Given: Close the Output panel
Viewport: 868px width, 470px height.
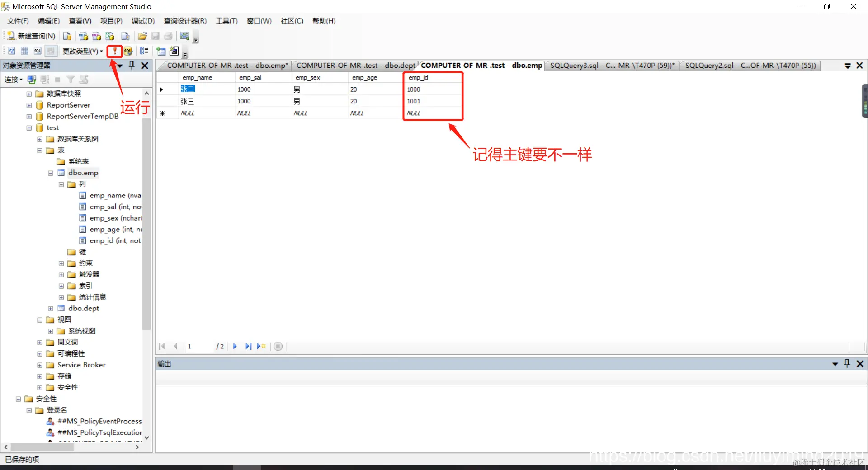Looking at the screenshot, I should [x=860, y=363].
